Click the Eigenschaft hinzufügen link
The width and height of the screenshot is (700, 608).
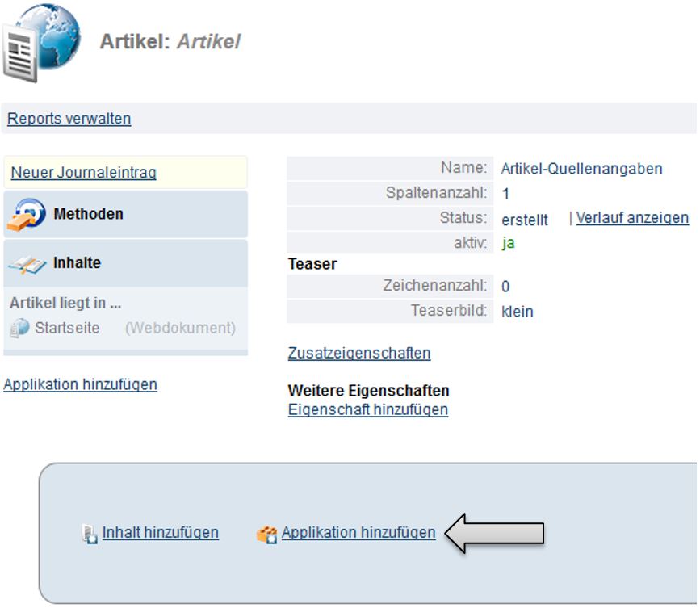click(x=367, y=409)
